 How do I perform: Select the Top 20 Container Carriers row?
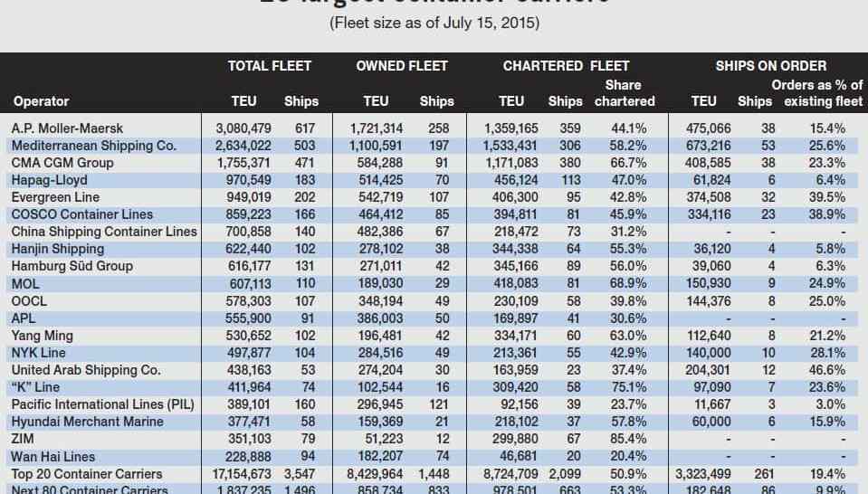click(x=434, y=474)
